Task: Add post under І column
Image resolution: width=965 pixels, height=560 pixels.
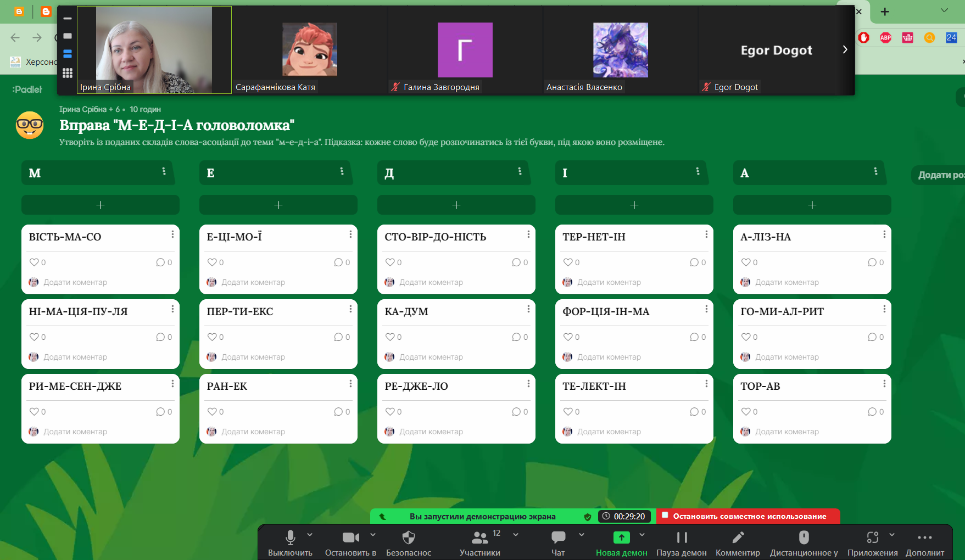Action: [x=634, y=205]
